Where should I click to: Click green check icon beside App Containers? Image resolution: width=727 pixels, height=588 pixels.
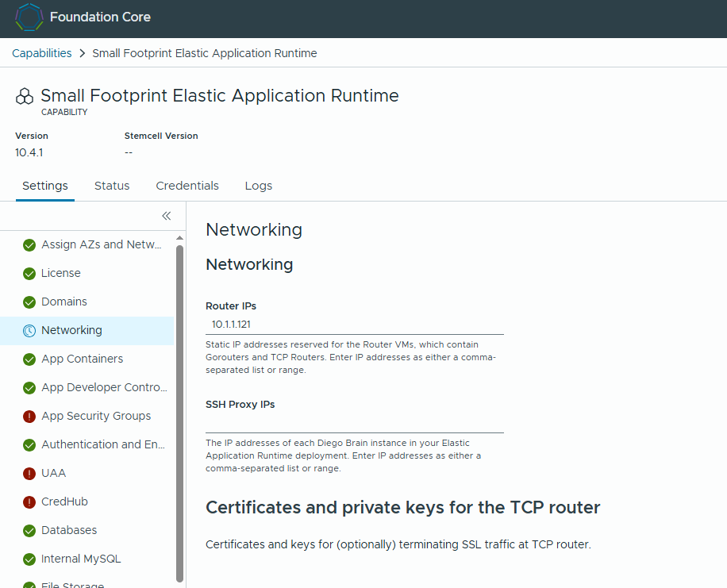[29, 359]
